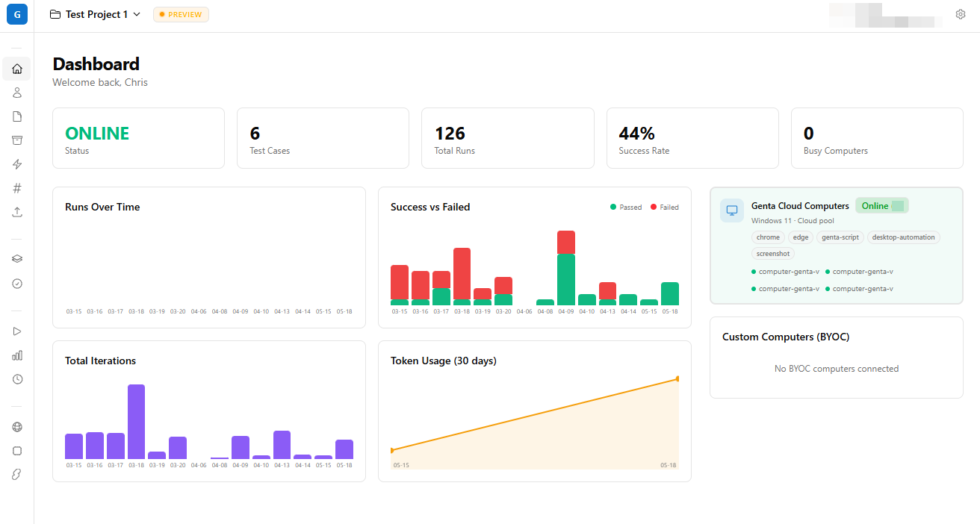Image resolution: width=980 pixels, height=524 pixels.
Task: Open the 0 Busy Computers card
Action: click(877, 138)
